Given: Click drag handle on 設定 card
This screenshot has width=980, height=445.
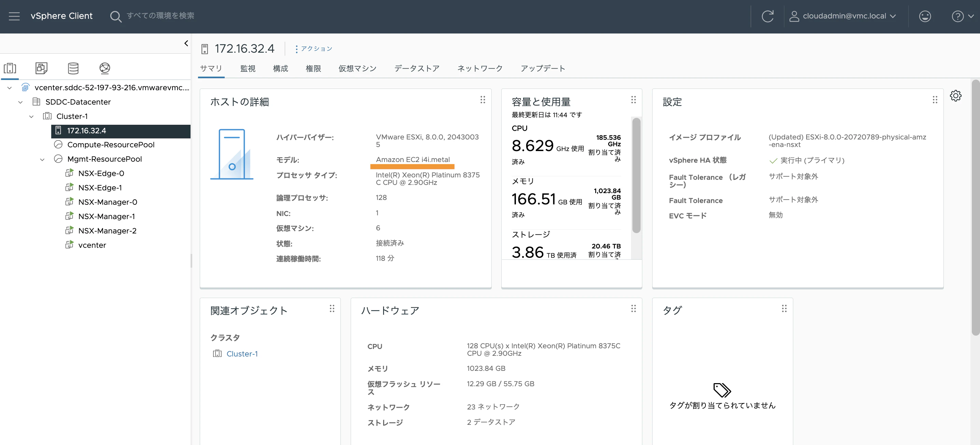Looking at the screenshot, I should (x=935, y=100).
